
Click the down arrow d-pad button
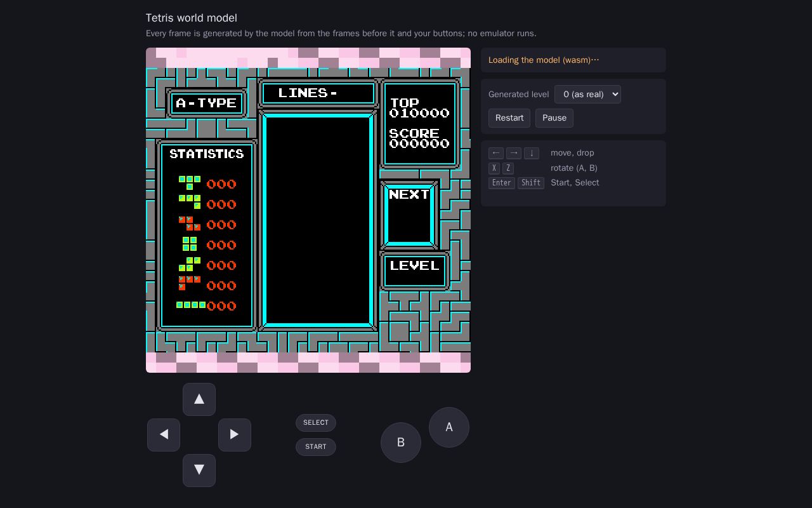click(199, 471)
